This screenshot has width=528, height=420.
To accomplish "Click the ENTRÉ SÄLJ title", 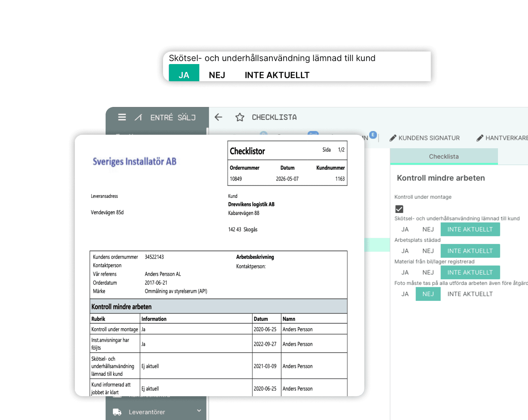I will coord(173,117).
